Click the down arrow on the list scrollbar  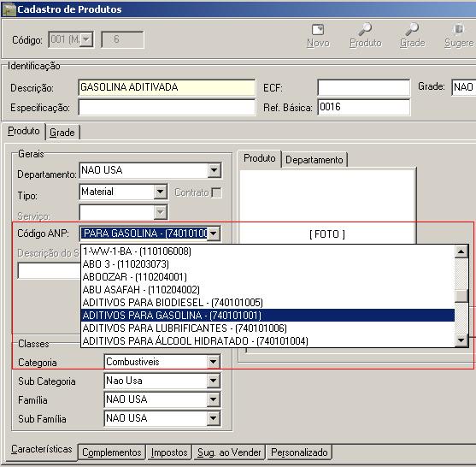pos(461,340)
